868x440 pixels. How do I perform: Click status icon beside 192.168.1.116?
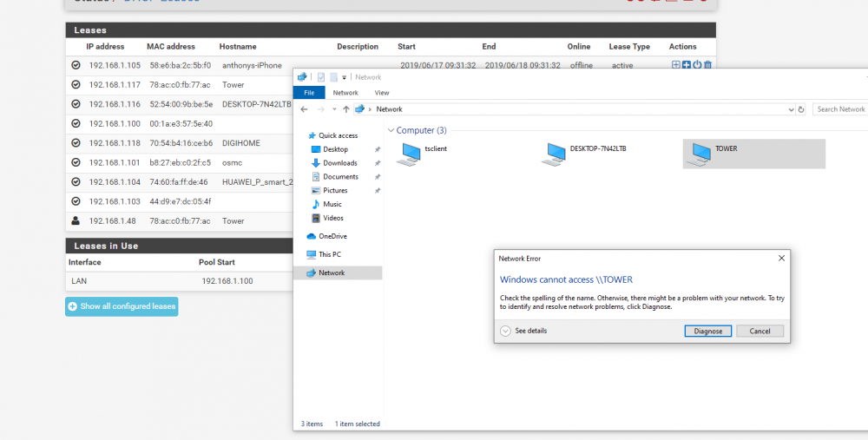76,104
